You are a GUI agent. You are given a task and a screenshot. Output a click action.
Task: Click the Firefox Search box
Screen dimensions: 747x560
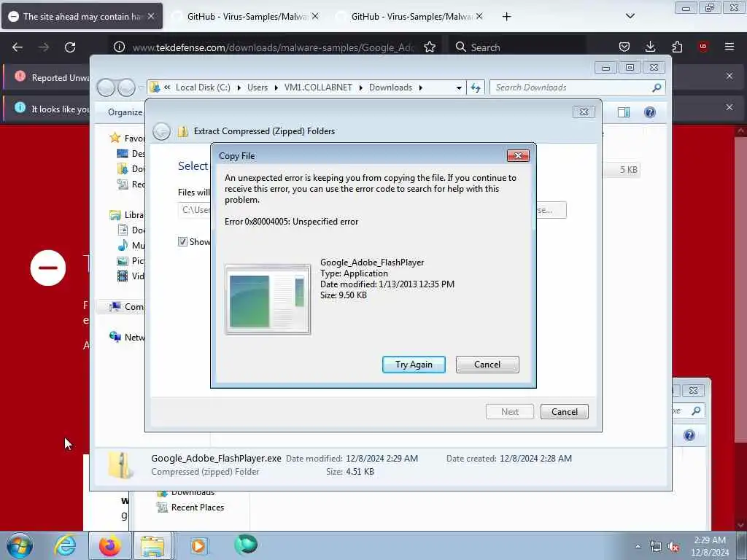point(517,47)
